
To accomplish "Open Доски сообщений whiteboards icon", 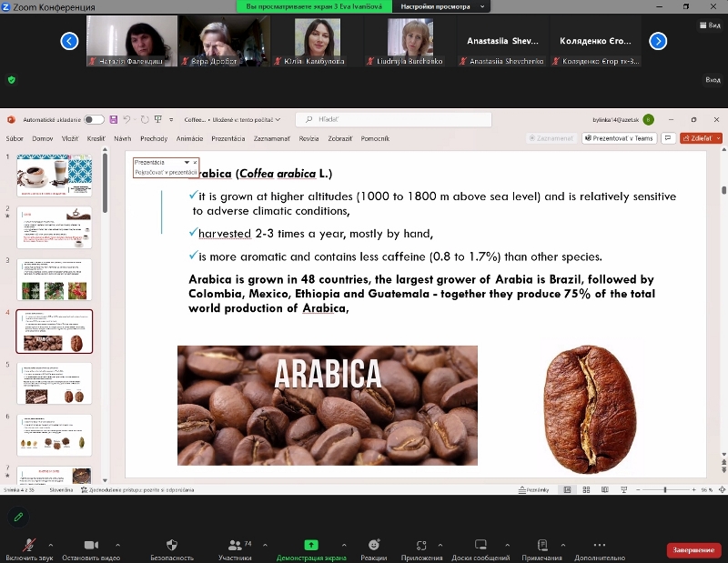I will tap(479, 544).
